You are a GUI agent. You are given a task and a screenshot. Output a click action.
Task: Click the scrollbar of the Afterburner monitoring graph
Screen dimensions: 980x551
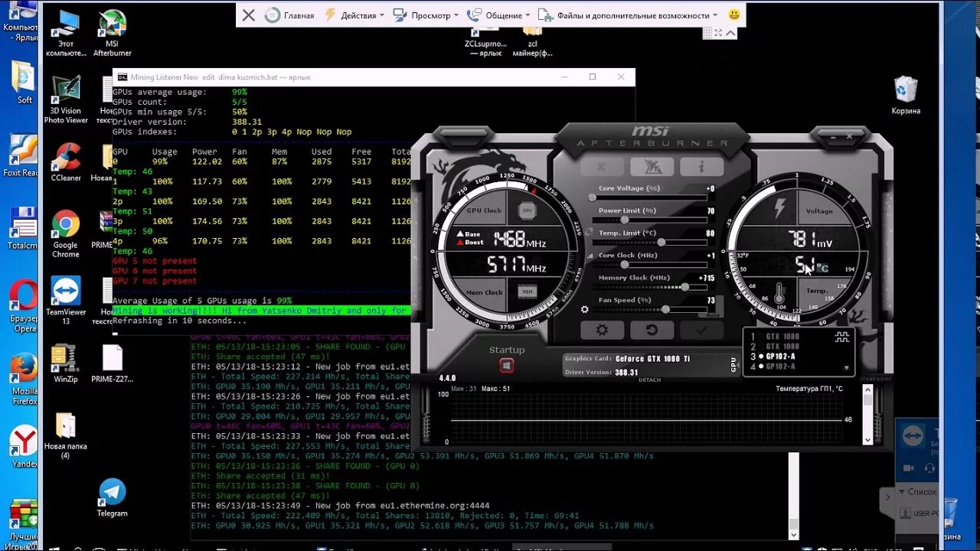(x=867, y=416)
